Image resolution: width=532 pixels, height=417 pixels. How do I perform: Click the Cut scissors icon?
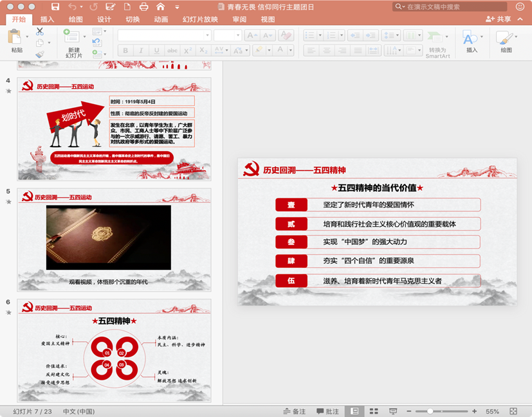tap(40, 31)
